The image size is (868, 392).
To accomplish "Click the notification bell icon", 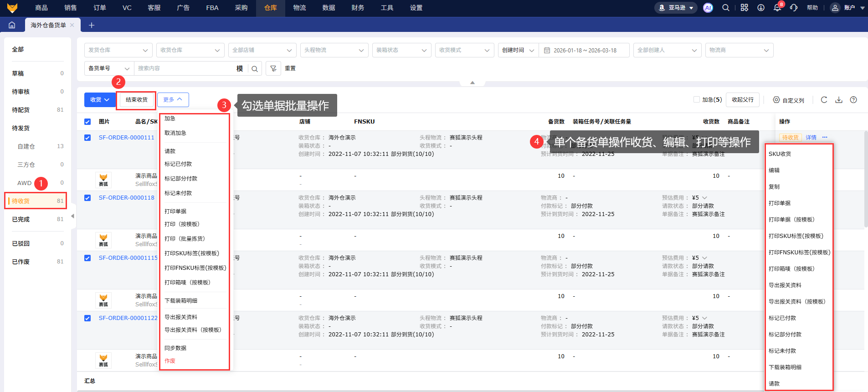I will (777, 8).
